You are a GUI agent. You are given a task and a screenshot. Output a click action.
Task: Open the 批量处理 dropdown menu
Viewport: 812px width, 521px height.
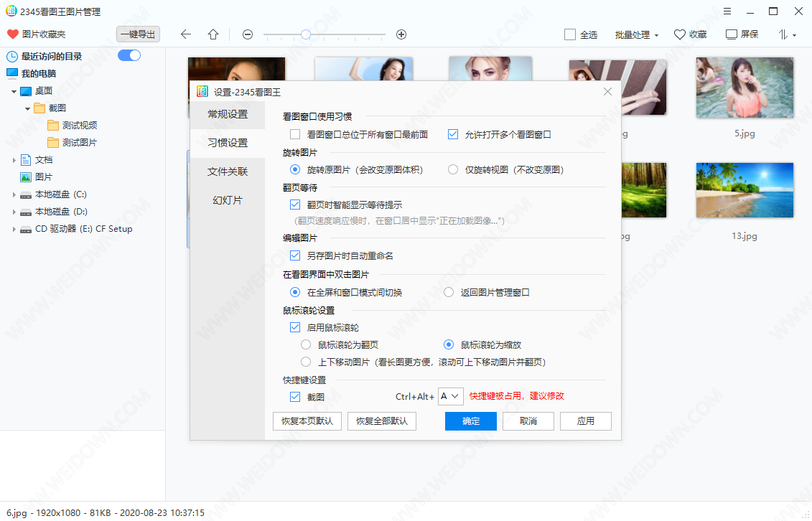pos(636,34)
